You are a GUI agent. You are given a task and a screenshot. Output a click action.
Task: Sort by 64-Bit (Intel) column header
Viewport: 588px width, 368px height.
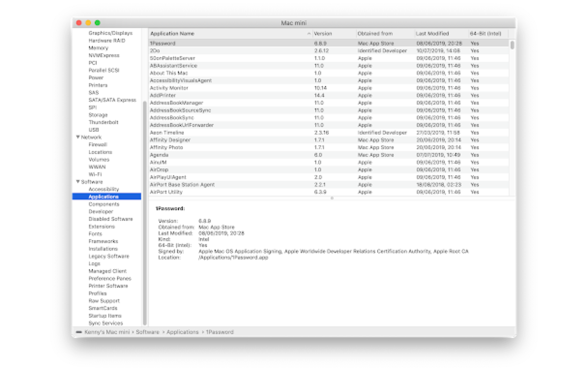[488, 34]
